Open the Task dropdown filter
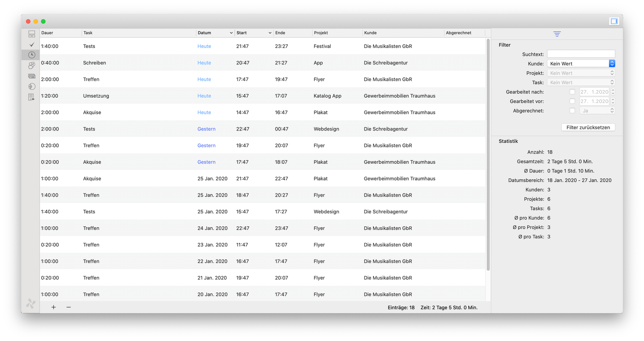The image size is (644, 341). click(x=581, y=83)
